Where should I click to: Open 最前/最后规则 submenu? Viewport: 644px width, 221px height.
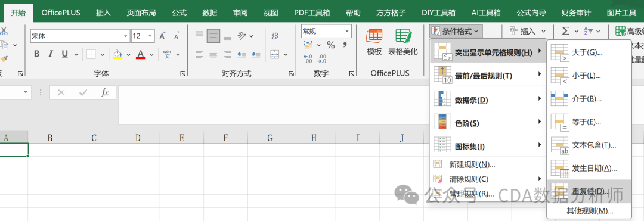point(488,75)
